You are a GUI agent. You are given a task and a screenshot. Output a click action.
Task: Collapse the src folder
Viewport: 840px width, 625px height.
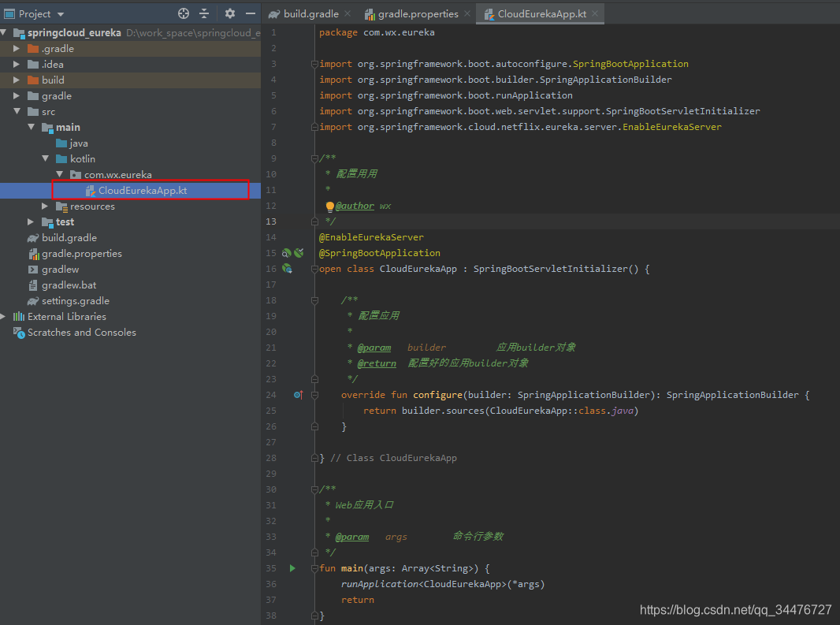17,111
